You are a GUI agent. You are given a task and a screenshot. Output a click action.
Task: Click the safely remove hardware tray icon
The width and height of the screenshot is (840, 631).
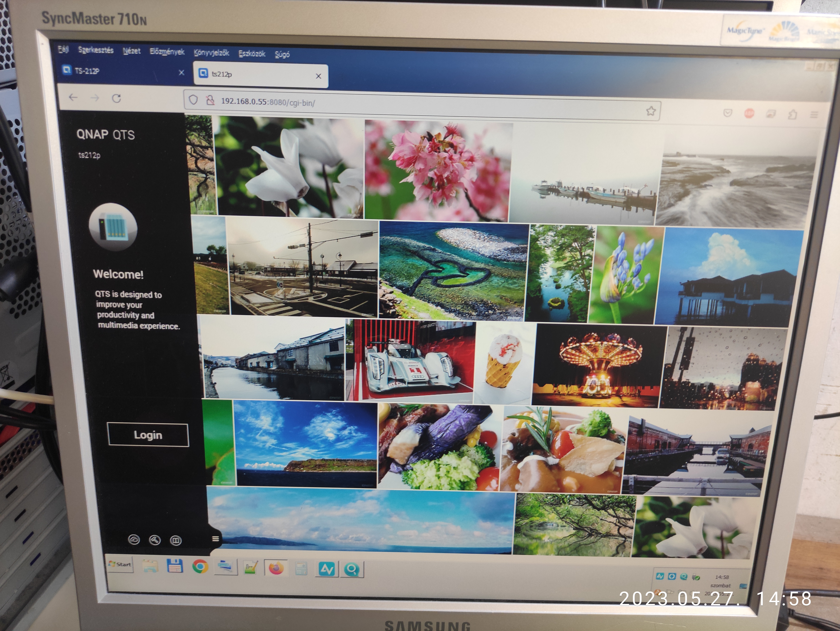[x=696, y=577]
